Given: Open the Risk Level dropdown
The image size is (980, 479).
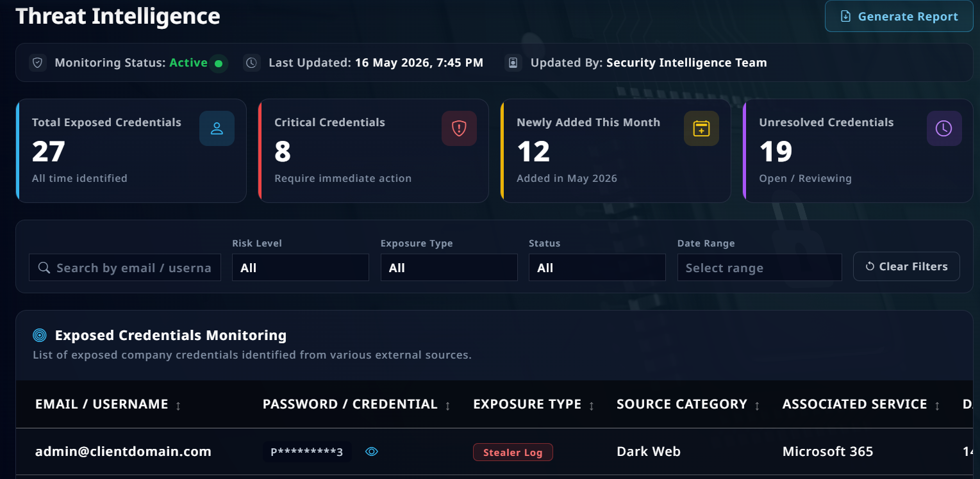Looking at the screenshot, I should pyautogui.click(x=301, y=268).
